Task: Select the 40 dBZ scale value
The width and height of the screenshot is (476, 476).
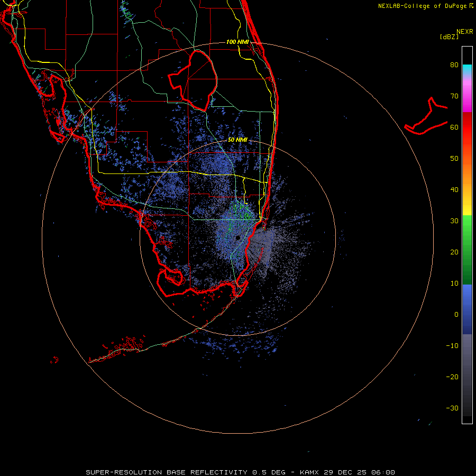Action: click(454, 190)
